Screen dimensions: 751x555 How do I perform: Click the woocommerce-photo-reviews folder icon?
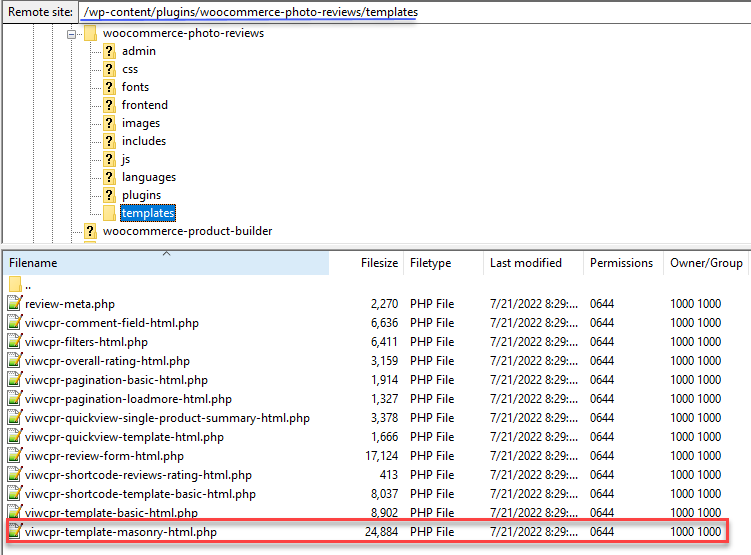point(90,33)
